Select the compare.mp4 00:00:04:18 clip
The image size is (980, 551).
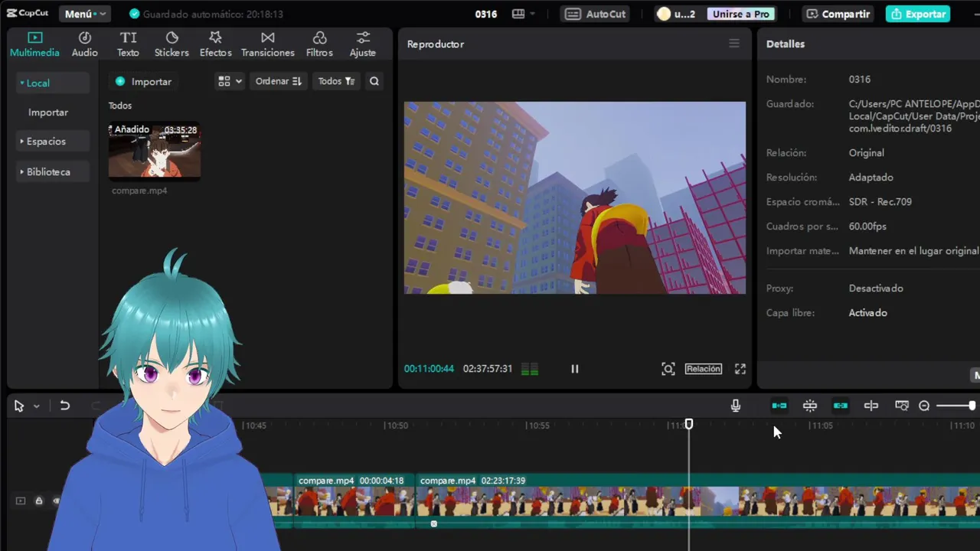point(354,500)
